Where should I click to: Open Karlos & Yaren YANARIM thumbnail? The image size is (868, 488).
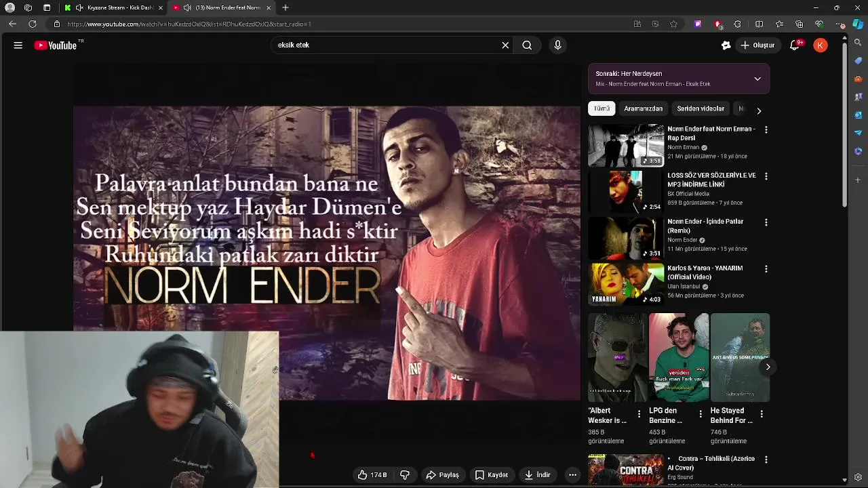pos(626,285)
